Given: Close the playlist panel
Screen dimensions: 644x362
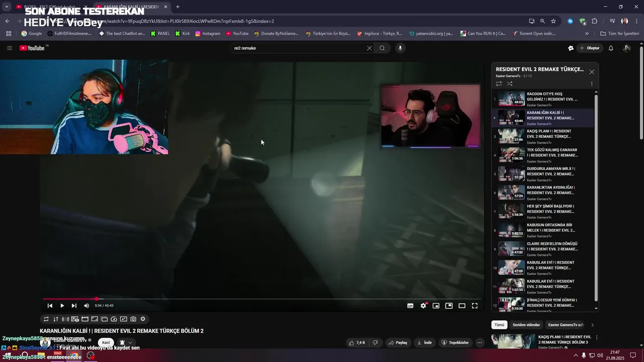Looking at the screenshot, I should [592, 72].
